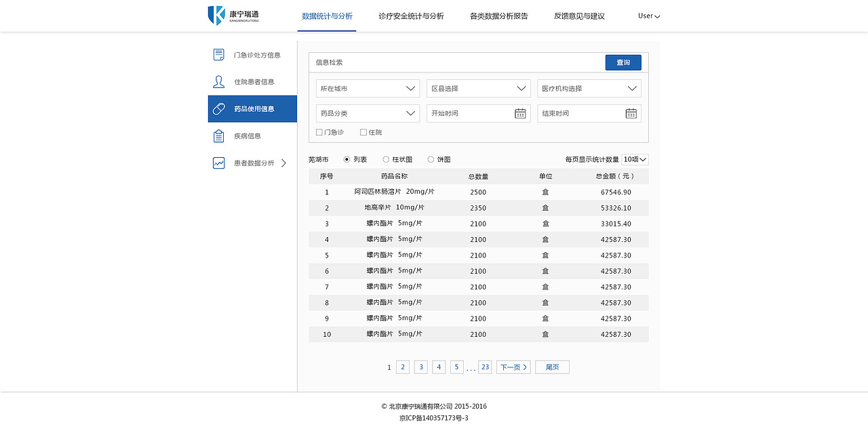Viewport: 868px width, 433px height.
Task: Click the 芜湖市 city label
Action: pos(319,159)
